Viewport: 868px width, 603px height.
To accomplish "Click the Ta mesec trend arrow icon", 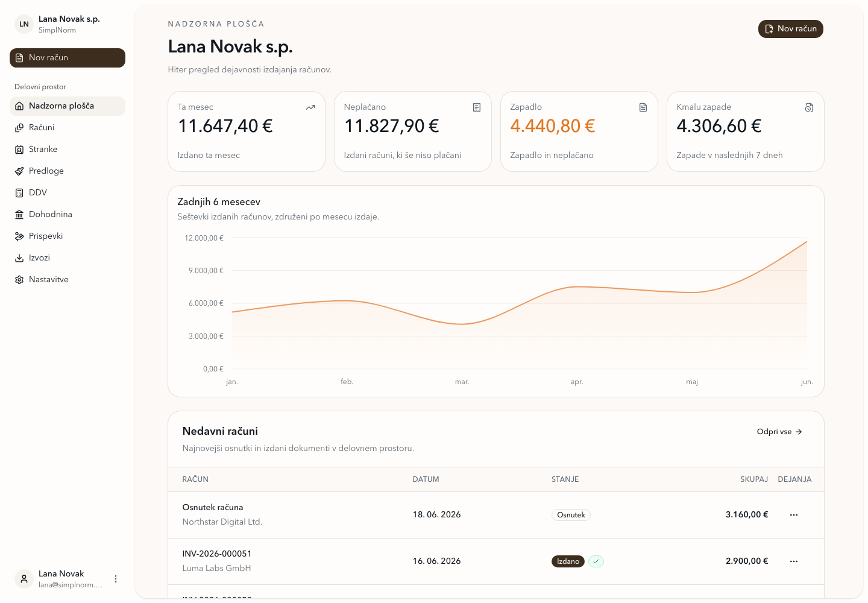I will tap(310, 107).
